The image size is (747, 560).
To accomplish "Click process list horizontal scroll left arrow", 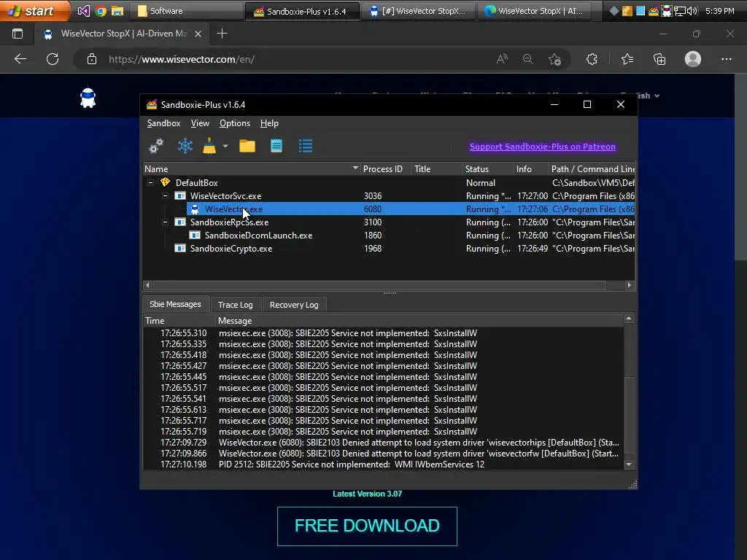I will click(147, 285).
